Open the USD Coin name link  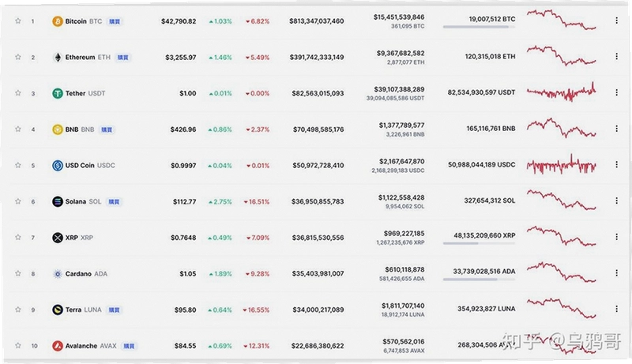(x=90, y=166)
